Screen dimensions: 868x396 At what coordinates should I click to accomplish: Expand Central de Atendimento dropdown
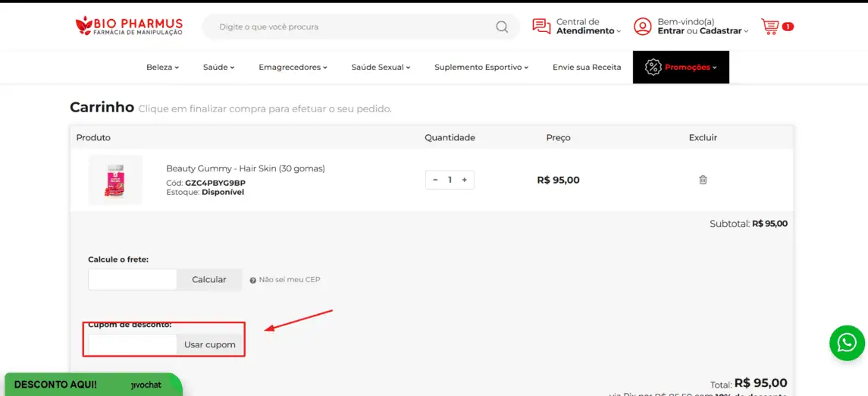619,32
